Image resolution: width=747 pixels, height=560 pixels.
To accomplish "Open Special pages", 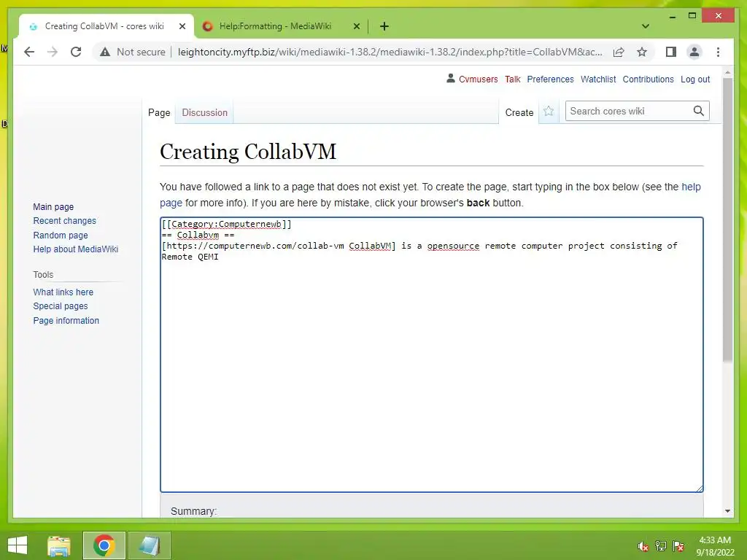I will coord(61,306).
